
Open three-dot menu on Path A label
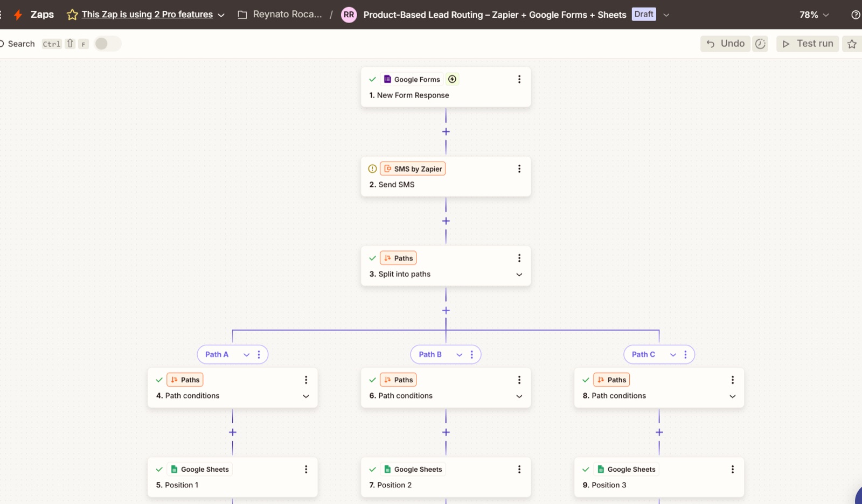coord(259,354)
